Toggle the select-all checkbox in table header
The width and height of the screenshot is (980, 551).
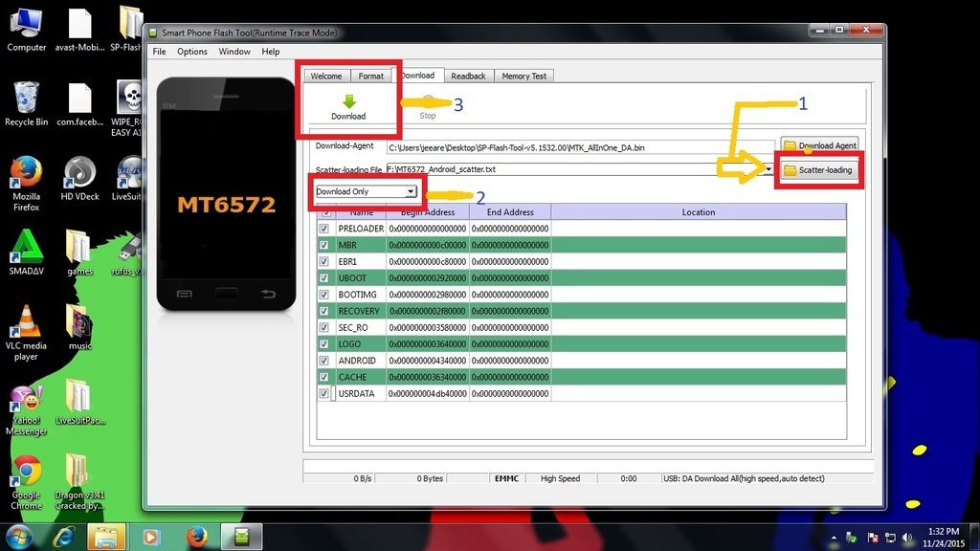tap(323, 211)
